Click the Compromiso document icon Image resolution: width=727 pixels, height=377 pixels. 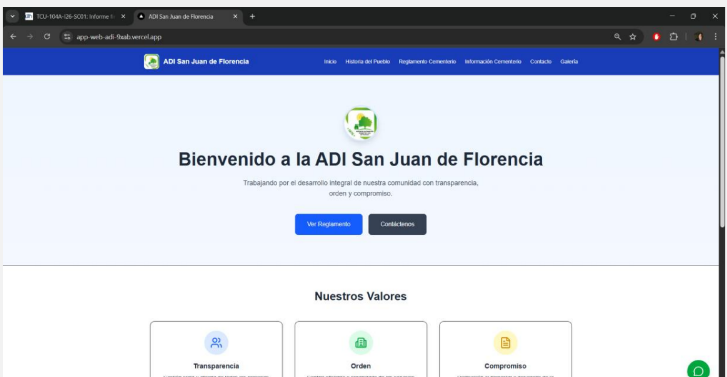[505, 343]
